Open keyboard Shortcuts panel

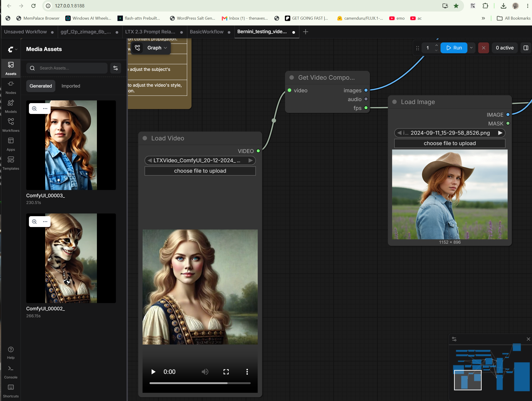coord(11,391)
